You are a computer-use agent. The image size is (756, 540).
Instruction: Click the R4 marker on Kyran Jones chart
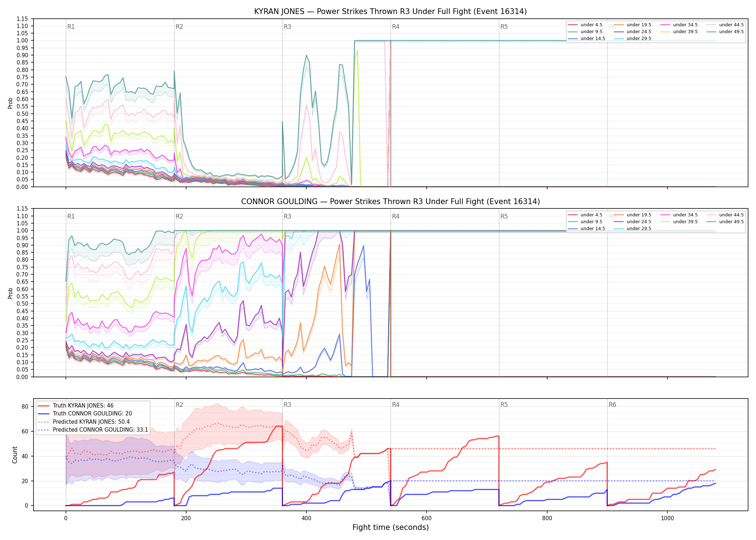coord(396,27)
